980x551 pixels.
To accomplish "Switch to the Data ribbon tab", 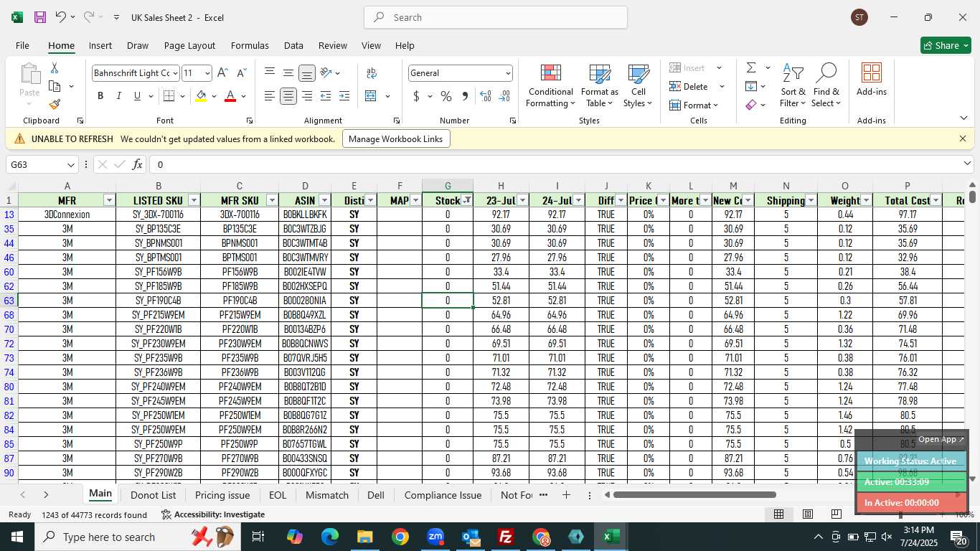I will tap(293, 45).
